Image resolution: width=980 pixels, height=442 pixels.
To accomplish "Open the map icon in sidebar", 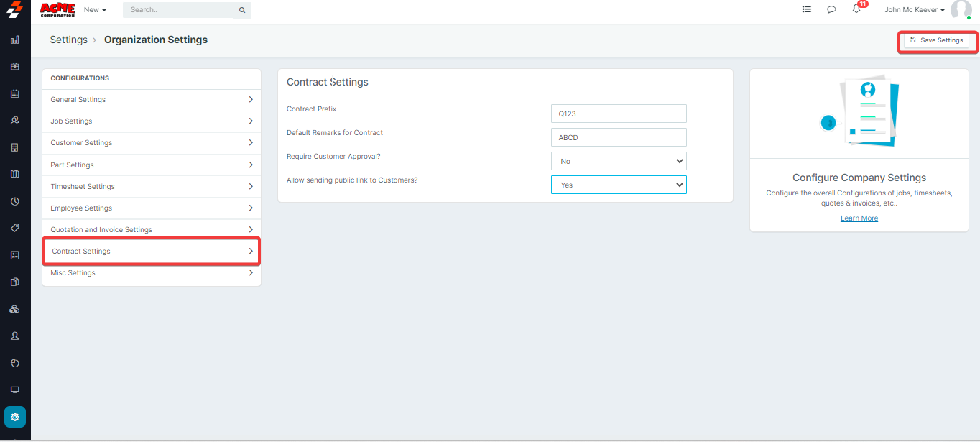I will coord(15,174).
